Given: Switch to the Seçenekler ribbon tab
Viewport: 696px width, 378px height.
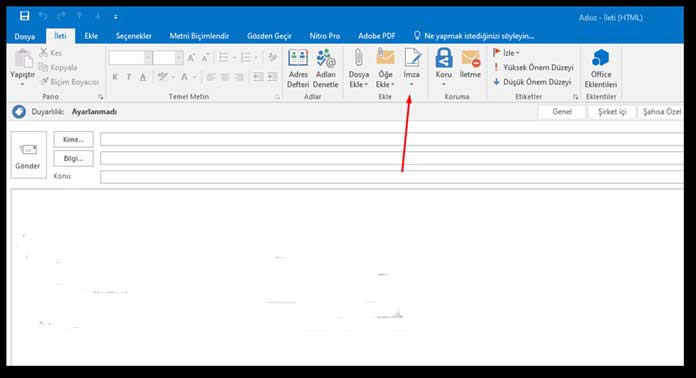Looking at the screenshot, I should pos(134,36).
